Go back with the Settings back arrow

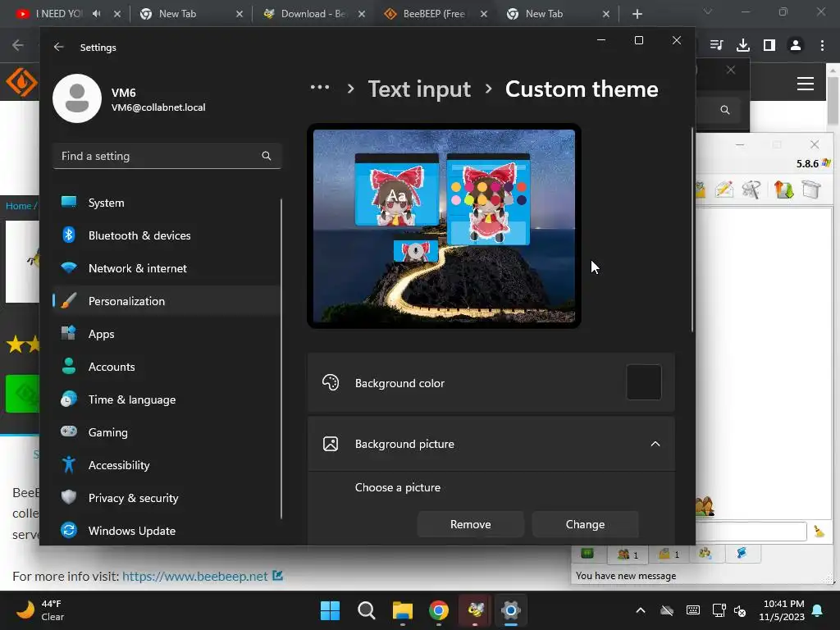click(59, 47)
